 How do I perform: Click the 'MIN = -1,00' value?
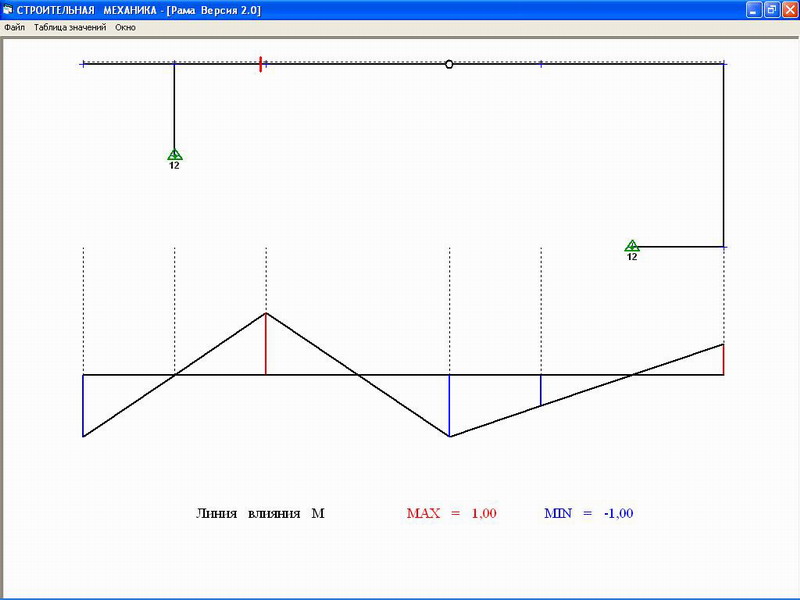[x=589, y=513]
